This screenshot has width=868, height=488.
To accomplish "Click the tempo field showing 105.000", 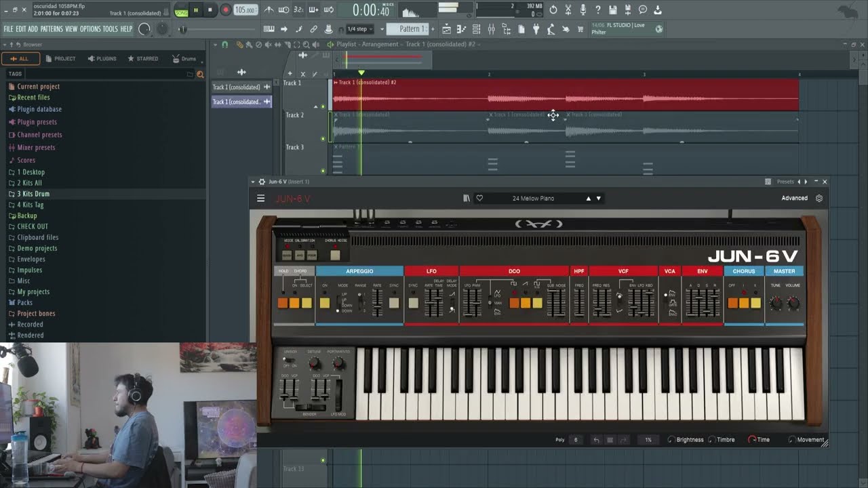I will click(x=245, y=10).
